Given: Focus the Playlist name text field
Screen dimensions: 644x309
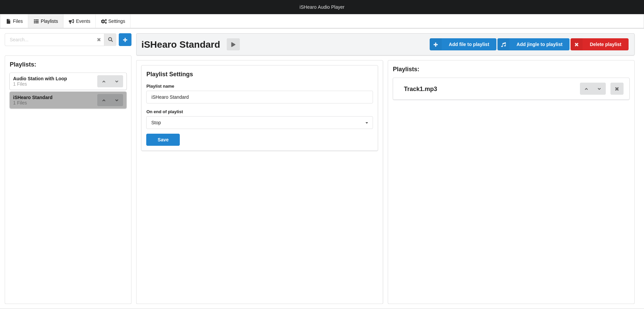Looking at the screenshot, I should point(259,97).
